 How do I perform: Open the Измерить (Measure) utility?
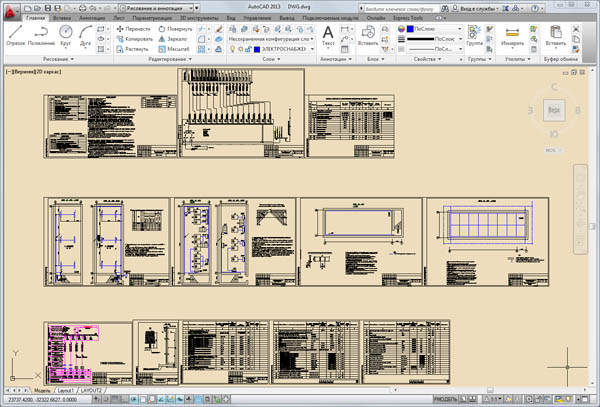(x=513, y=35)
